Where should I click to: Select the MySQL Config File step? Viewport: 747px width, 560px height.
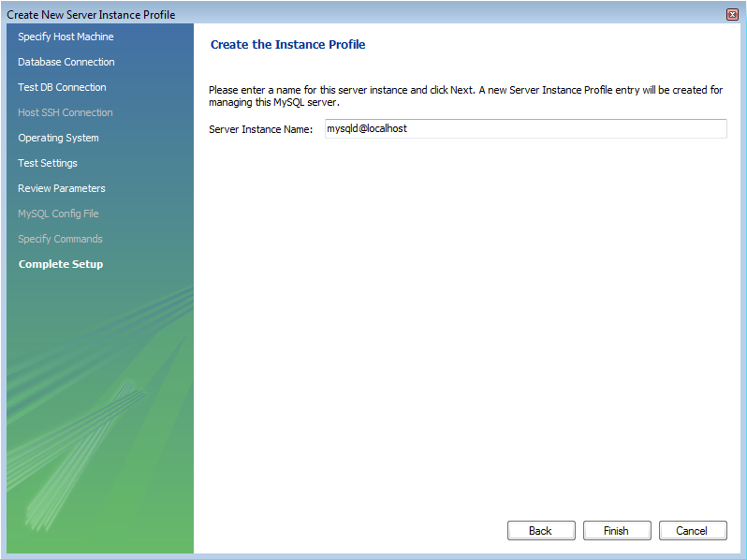58,214
